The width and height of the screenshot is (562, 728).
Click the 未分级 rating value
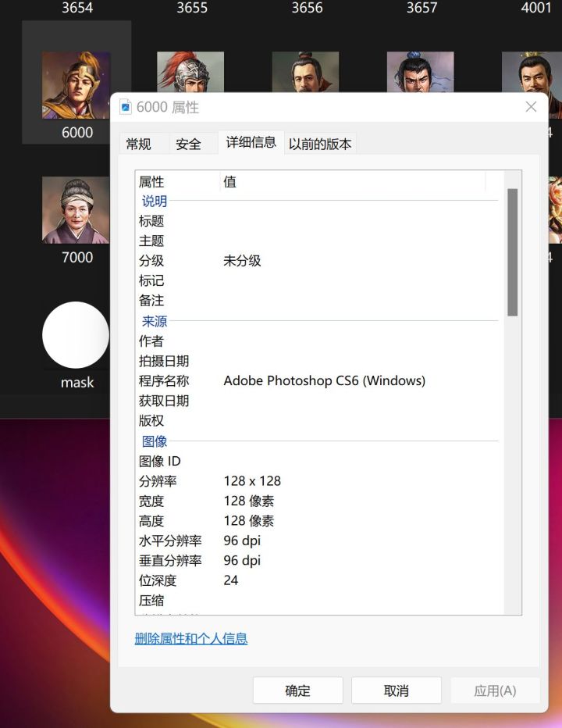[x=242, y=260]
